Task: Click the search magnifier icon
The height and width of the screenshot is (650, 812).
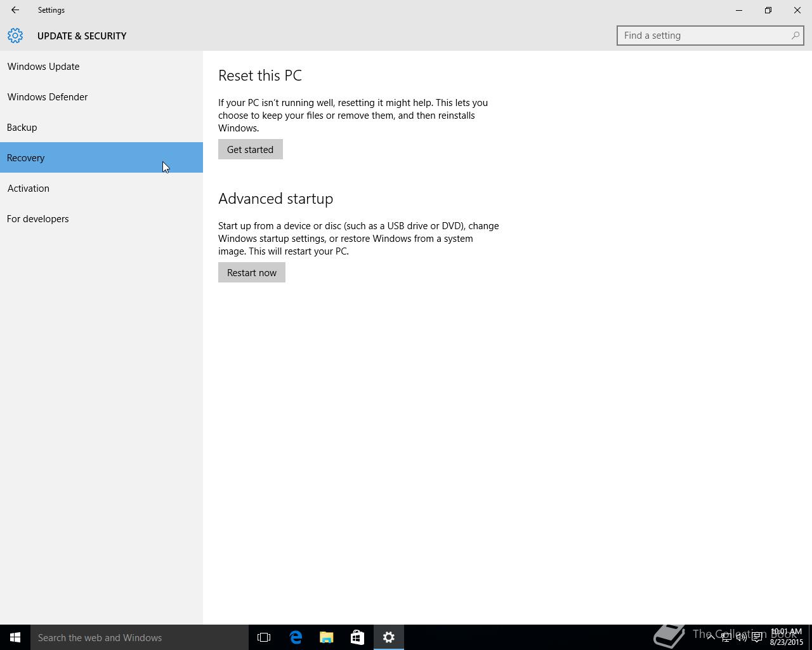Action: [x=795, y=36]
